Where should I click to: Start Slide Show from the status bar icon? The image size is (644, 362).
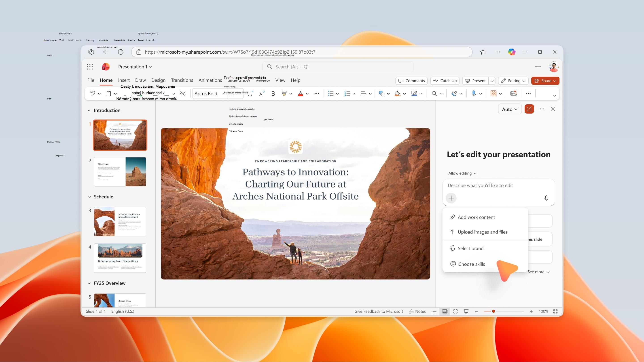466,311
